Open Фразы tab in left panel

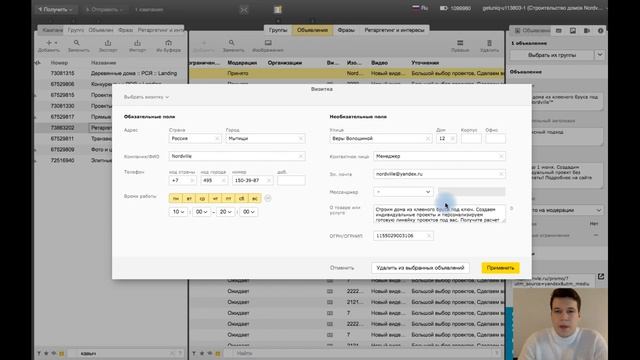pyautogui.click(x=125, y=30)
